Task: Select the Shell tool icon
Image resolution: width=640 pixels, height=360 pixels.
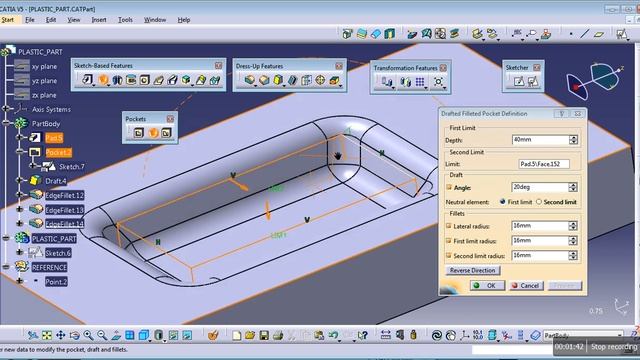Action: [292, 80]
